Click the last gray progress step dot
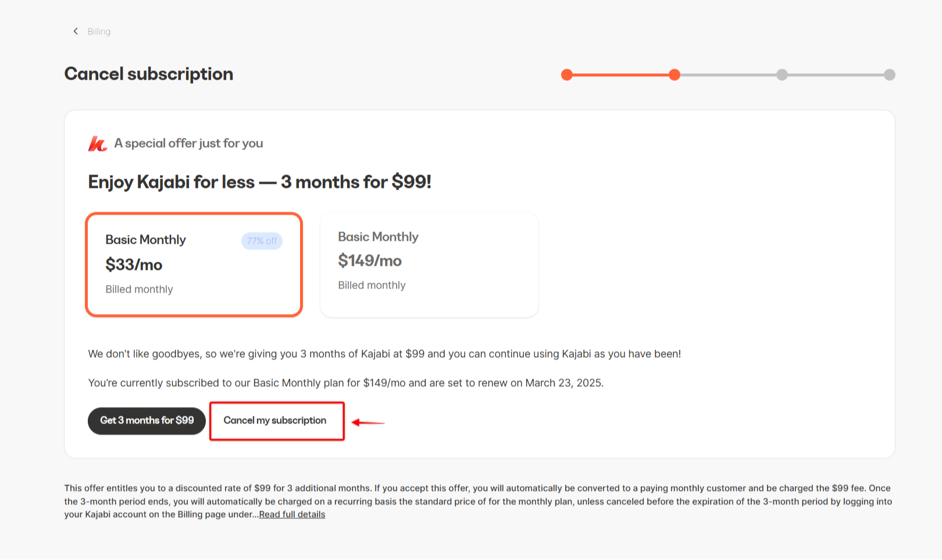This screenshot has height=560, width=942. (x=890, y=74)
